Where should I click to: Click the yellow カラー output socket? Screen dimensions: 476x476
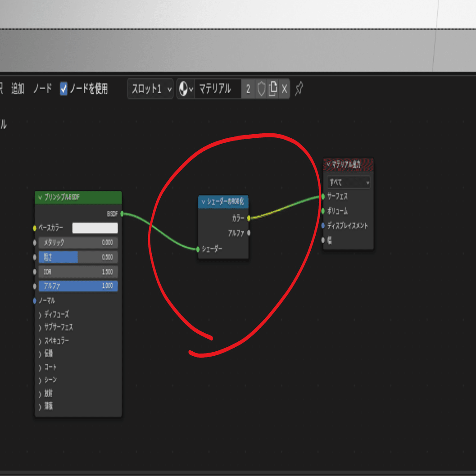pos(249,218)
